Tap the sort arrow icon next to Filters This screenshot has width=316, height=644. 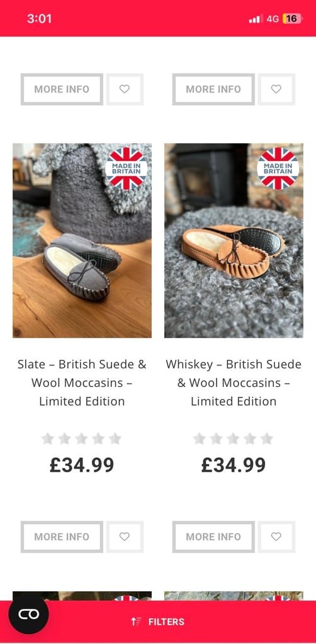(x=136, y=621)
